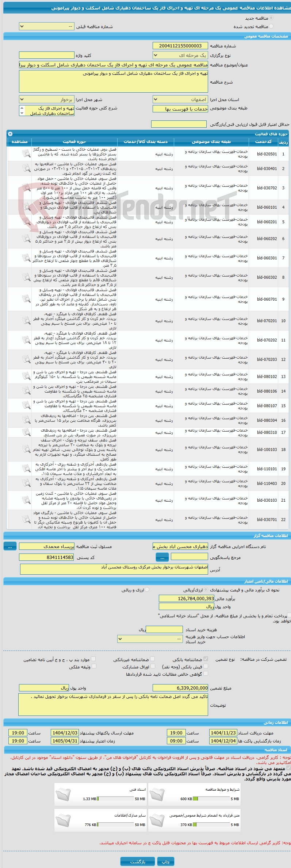Open the متن قرارداد folder icon
The image size is (291, 868).
point(157,820)
